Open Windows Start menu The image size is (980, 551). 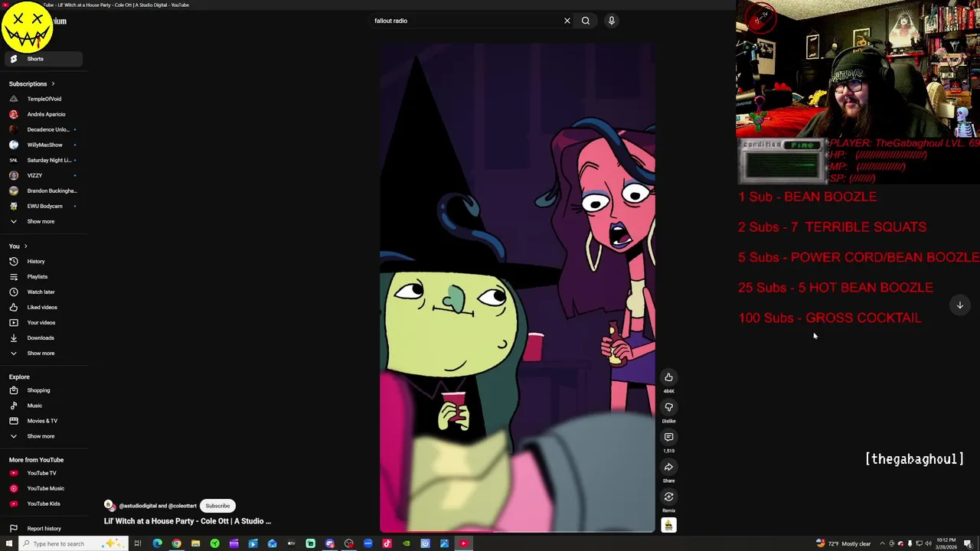pos(8,543)
